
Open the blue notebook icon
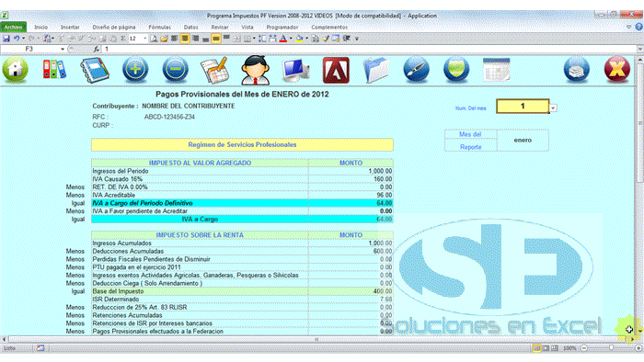[95, 70]
